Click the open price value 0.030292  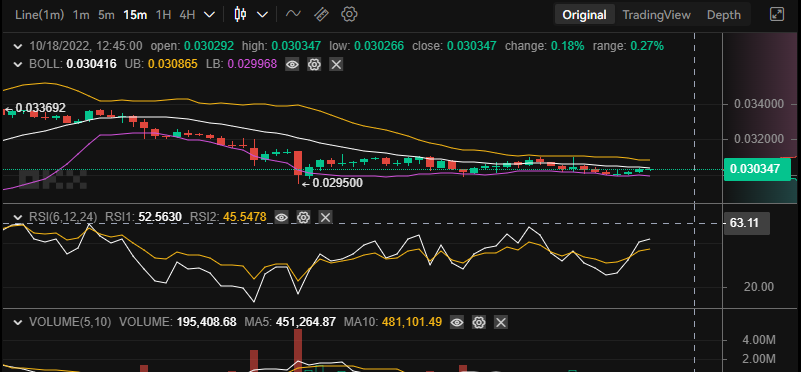[x=209, y=46]
